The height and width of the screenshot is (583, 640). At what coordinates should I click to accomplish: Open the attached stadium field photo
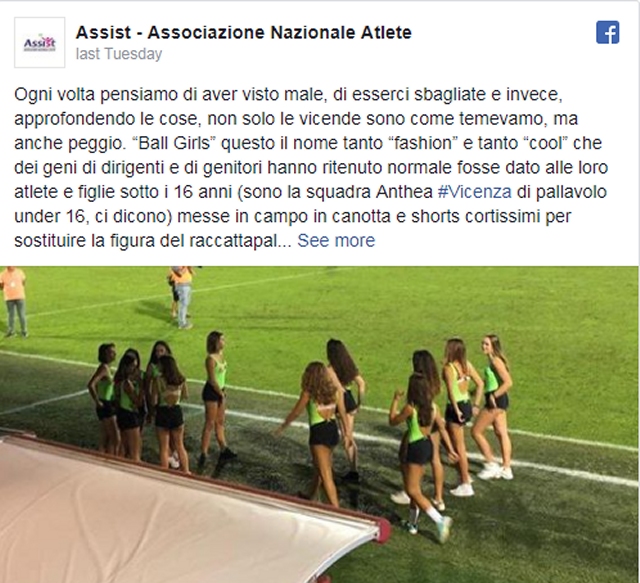coord(319,425)
